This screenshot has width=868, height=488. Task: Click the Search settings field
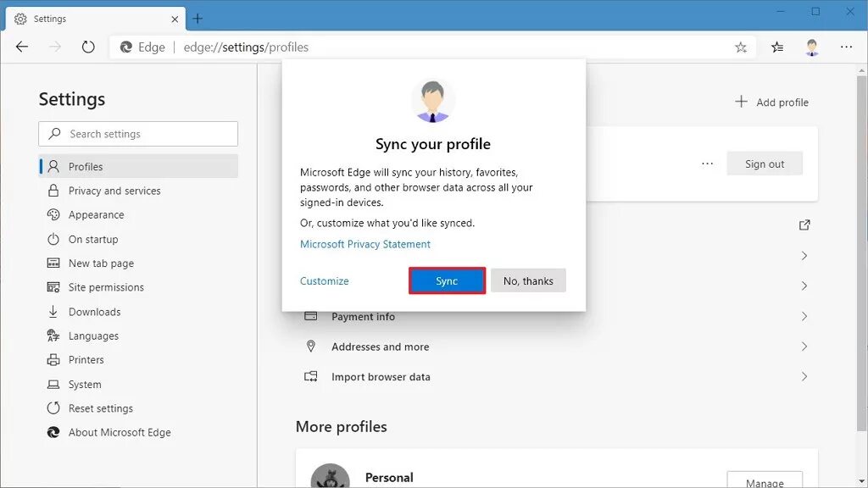point(138,134)
